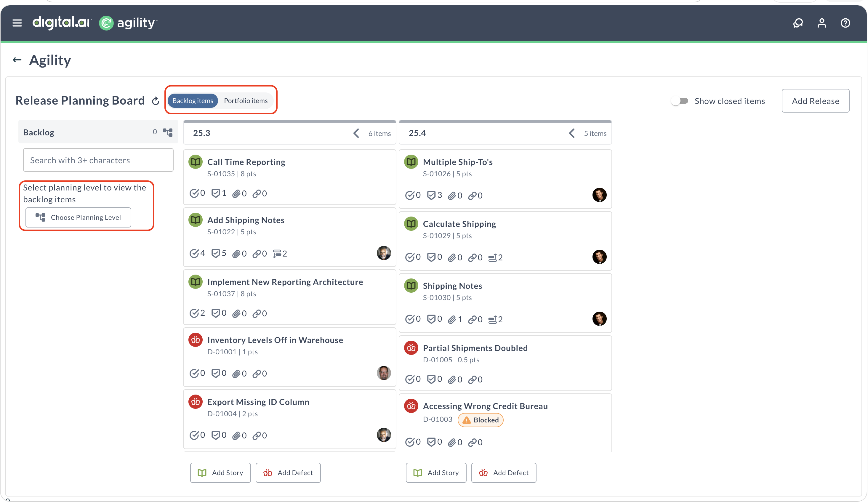868x503 pixels.
Task: Focus the backlog search field
Action: pyautogui.click(x=98, y=160)
